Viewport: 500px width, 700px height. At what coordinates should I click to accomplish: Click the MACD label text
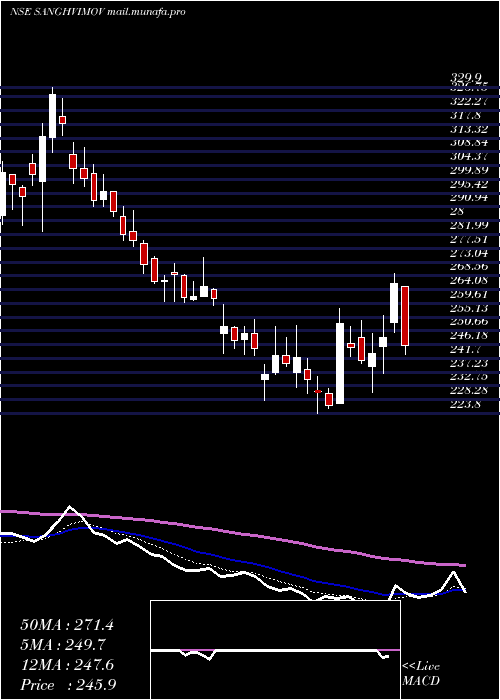(421, 682)
